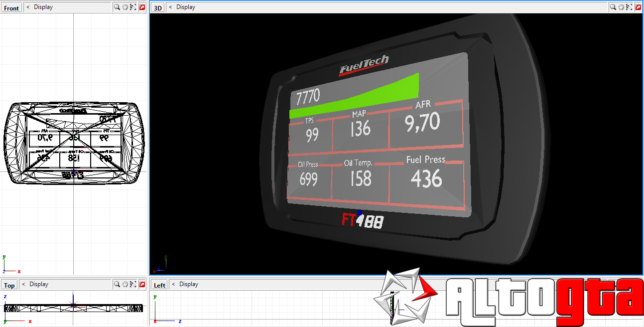The height and width of the screenshot is (327, 644).
Task: Select the Top viewport label
Action: (x=8, y=285)
